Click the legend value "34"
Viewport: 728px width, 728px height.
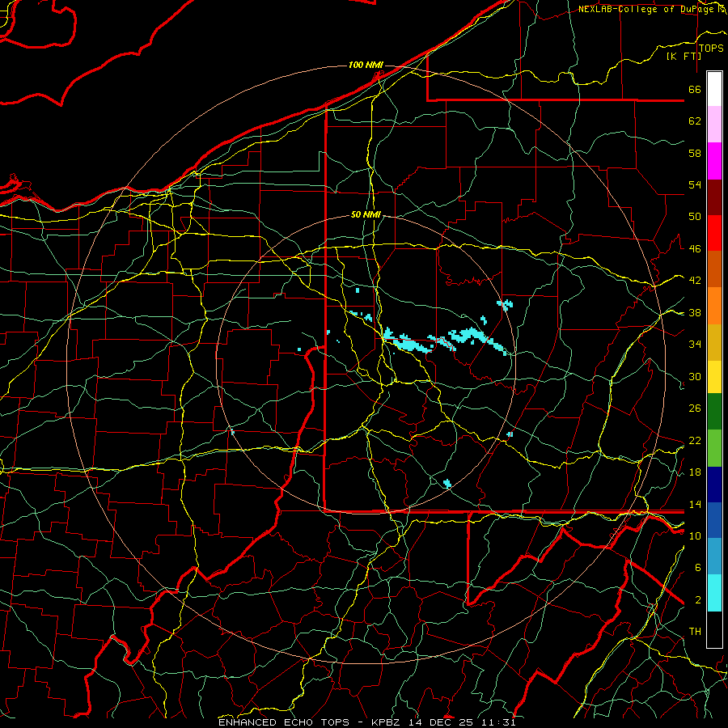click(x=695, y=345)
